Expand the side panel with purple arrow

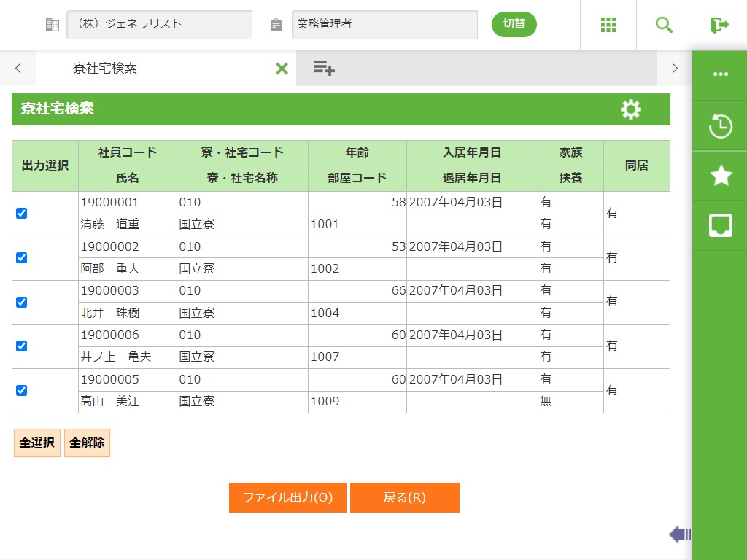point(679,534)
